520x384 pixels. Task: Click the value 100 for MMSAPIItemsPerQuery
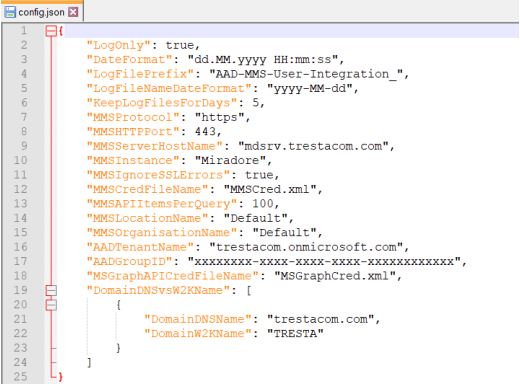(263, 204)
